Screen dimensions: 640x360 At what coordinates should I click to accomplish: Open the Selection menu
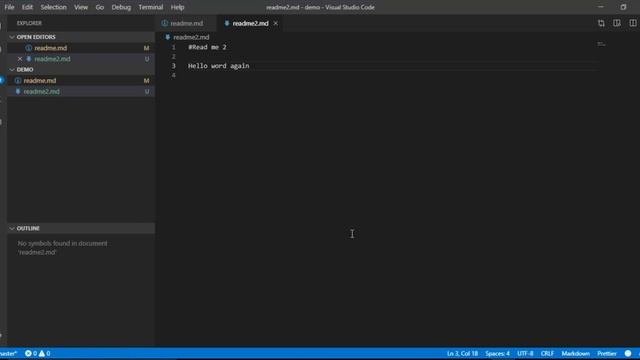coord(53,7)
